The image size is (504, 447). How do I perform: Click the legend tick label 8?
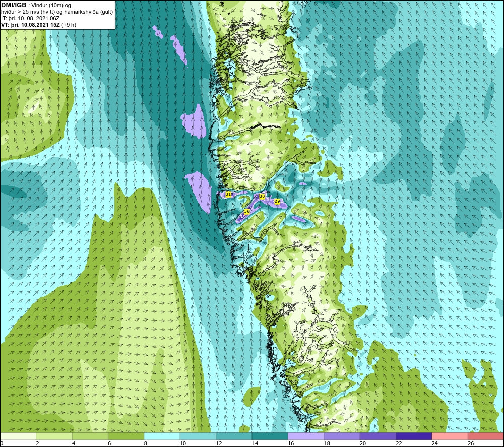[146, 443]
